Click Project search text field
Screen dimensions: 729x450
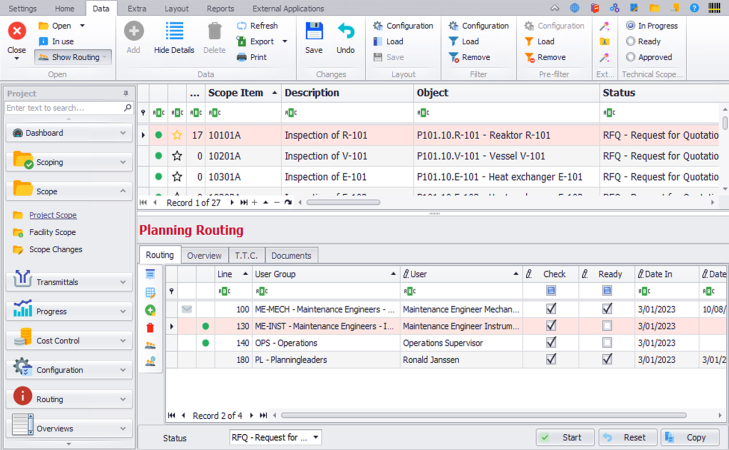pos(64,108)
